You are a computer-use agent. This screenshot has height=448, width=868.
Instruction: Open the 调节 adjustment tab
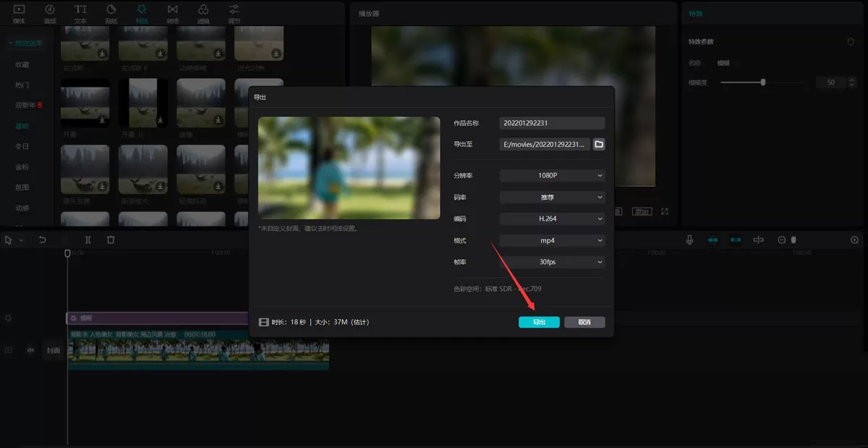click(234, 13)
